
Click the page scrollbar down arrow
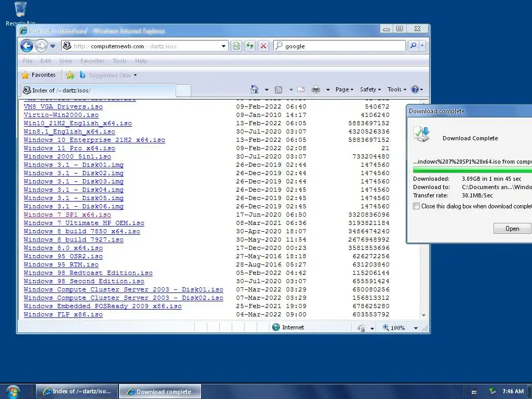[423, 315]
